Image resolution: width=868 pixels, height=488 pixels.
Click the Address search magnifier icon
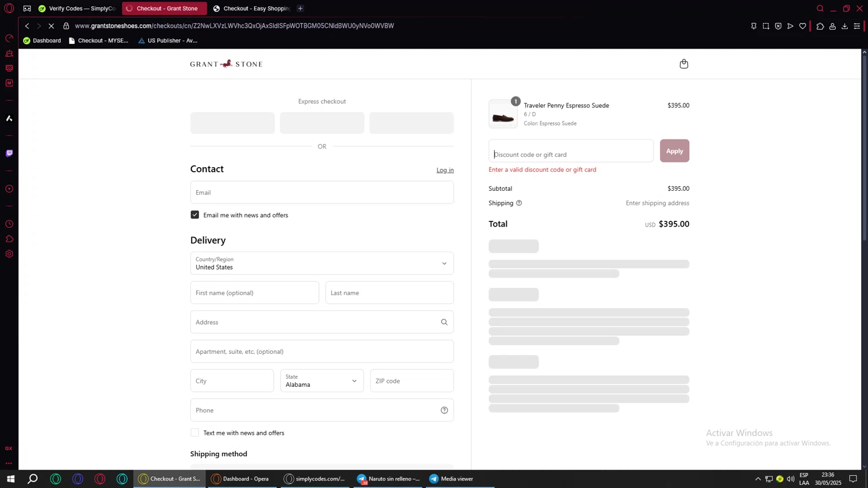point(444,323)
